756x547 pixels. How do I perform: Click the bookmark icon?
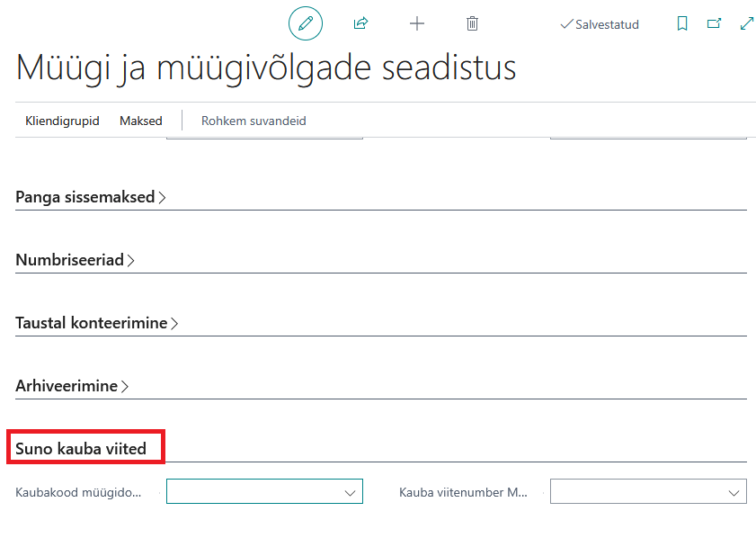tap(681, 23)
